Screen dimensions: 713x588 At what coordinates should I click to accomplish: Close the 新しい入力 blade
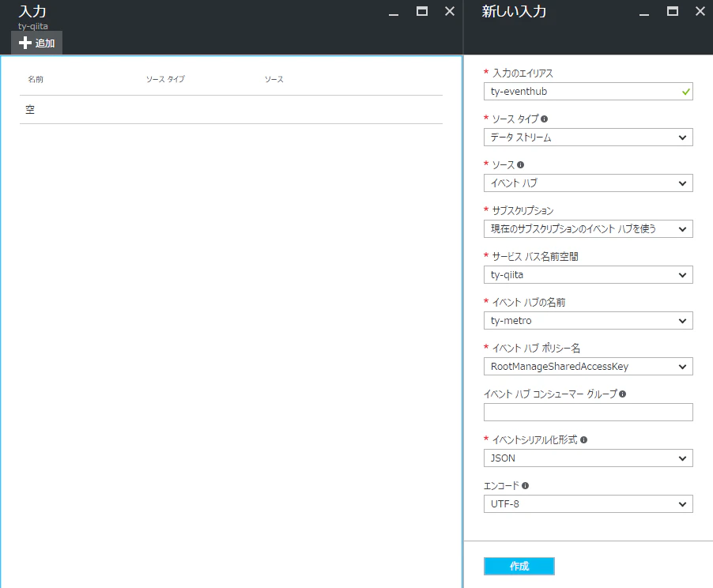pyautogui.click(x=700, y=11)
